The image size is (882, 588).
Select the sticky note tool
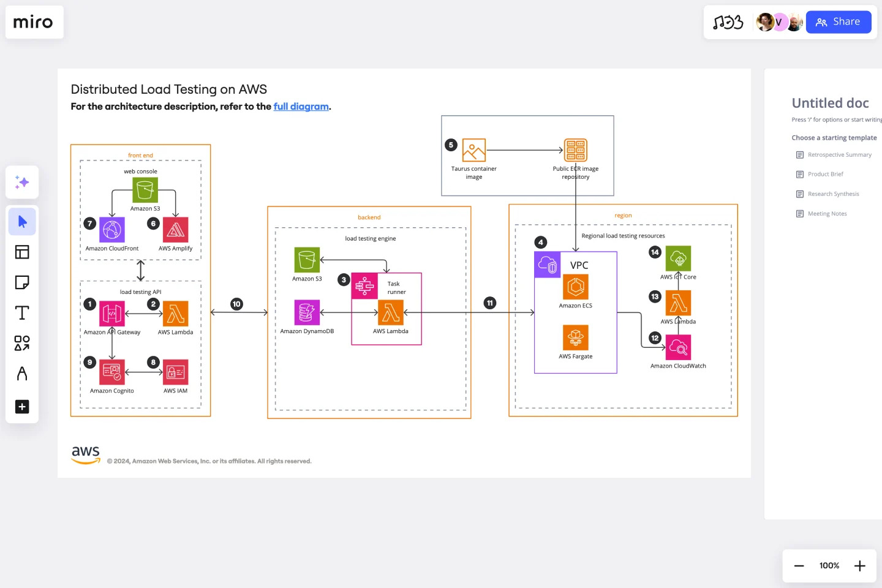pyautogui.click(x=22, y=282)
